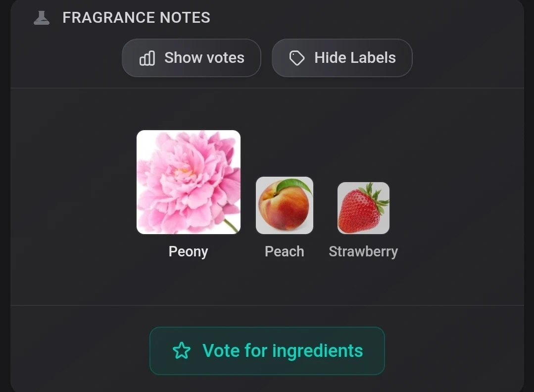Select the Strawberry text label

coord(363,252)
